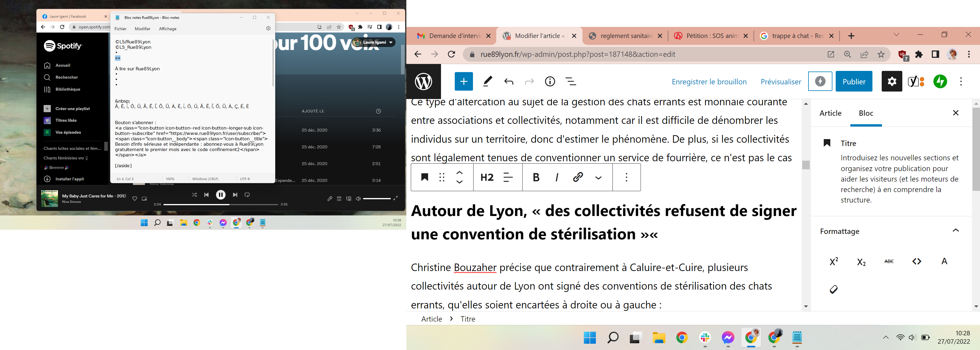Apply strikethrough formatting in Formattage panel
The height and width of the screenshot is (350, 980).
point(889,262)
